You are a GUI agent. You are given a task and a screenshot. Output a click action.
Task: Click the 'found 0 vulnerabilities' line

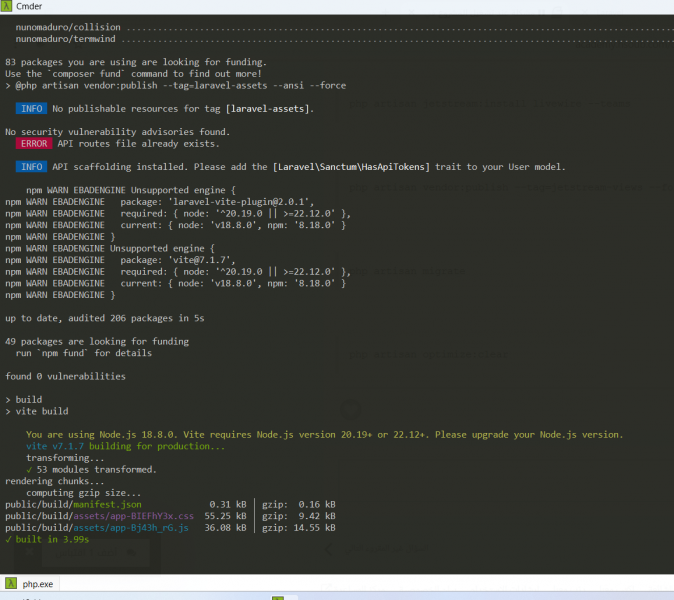(x=65, y=377)
